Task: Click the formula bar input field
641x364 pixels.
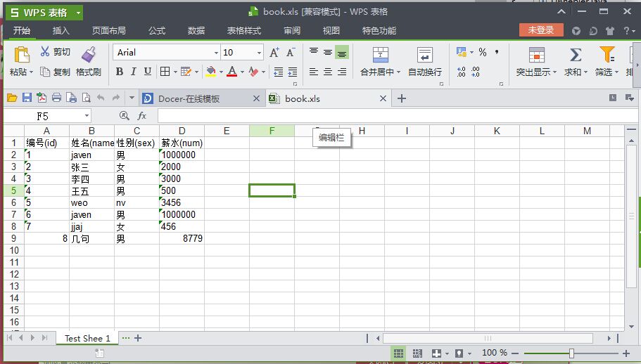Action: pos(397,116)
